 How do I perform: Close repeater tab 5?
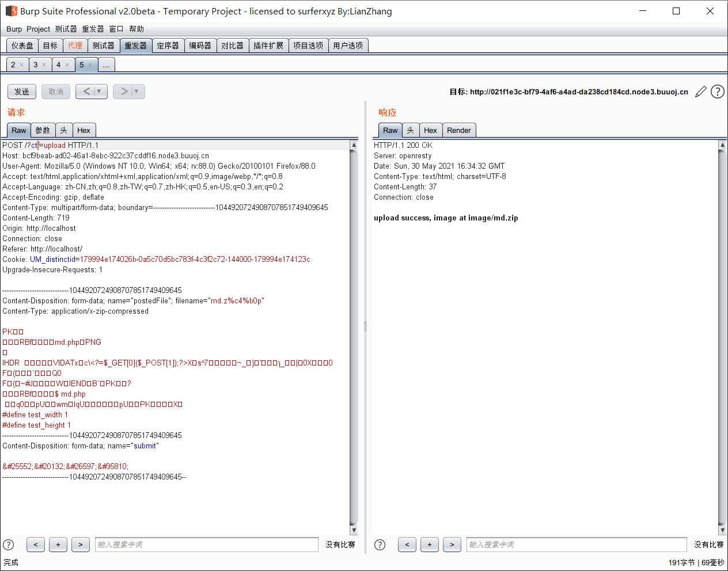click(x=90, y=65)
